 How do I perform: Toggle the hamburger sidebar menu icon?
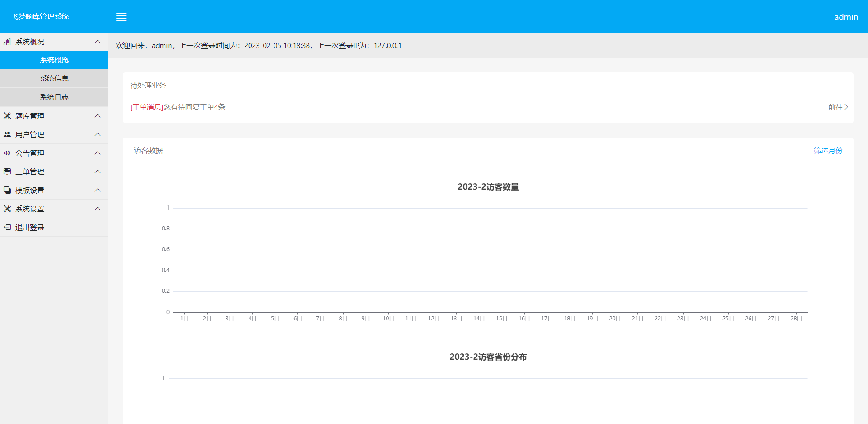pyautogui.click(x=121, y=17)
